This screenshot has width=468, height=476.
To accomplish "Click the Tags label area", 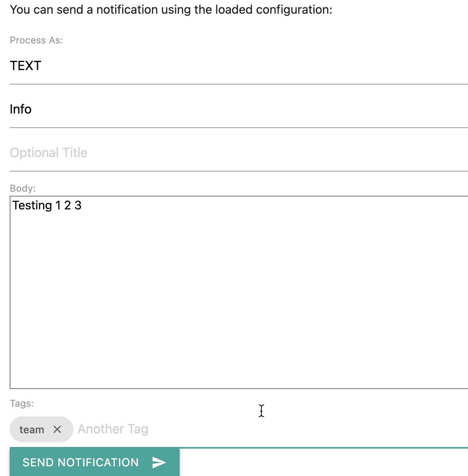I will 22,404.
